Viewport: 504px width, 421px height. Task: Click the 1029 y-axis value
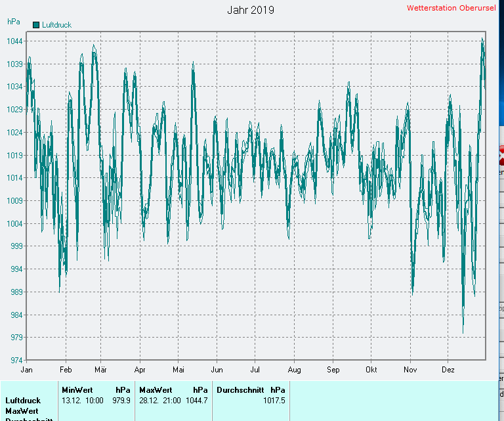click(x=14, y=109)
